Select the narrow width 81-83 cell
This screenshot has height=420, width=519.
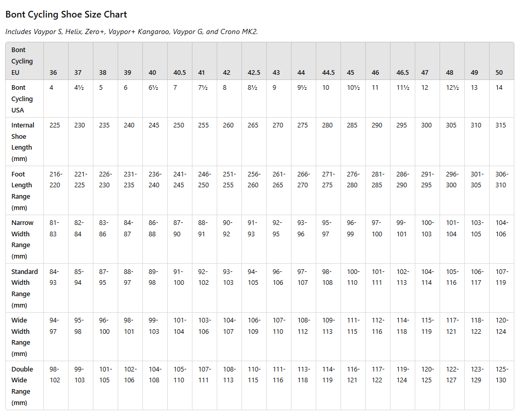click(54, 228)
